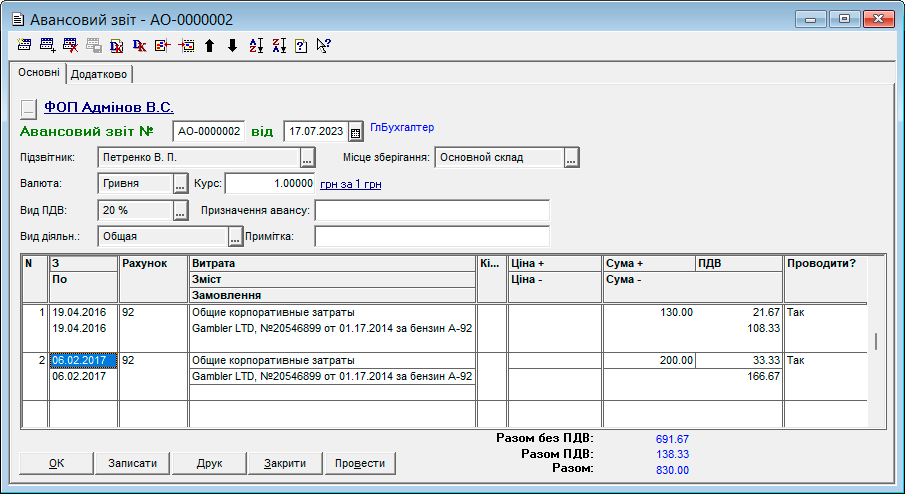Screen dimensions: 905x494
Task: Click row 2 Gambler LTD description cell
Action: coord(332,376)
